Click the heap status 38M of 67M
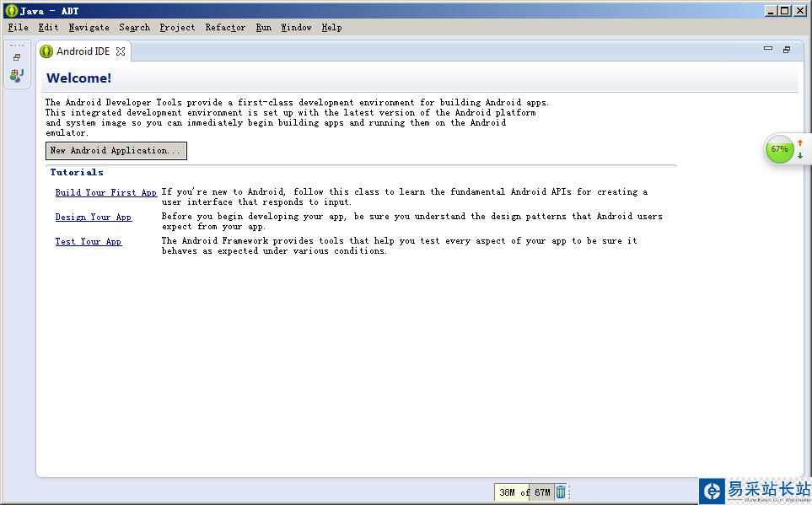This screenshot has width=812, height=505. [524, 492]
